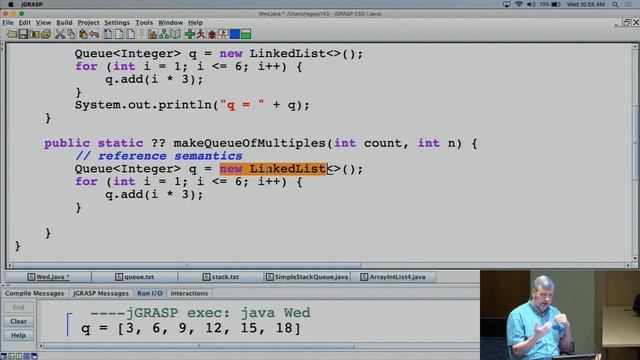
Task: Open the Tools menu
Action: click(x=144, y=22)
